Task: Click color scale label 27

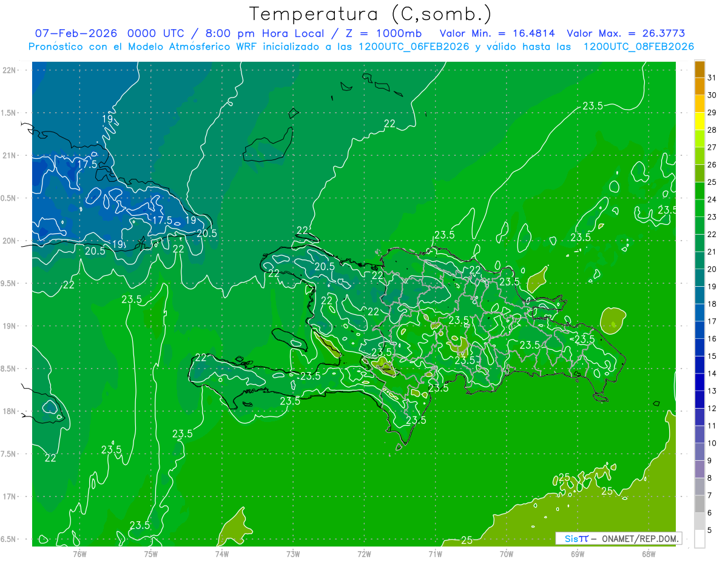Action: (712, 147)
